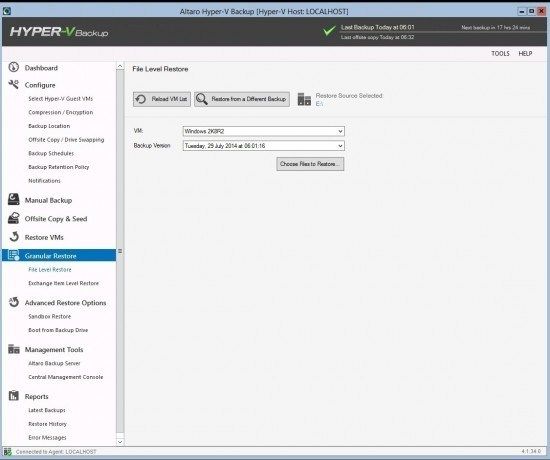Open Management Tools section
The width and height of the screenshot is (550, 460).
coord(54,349)
